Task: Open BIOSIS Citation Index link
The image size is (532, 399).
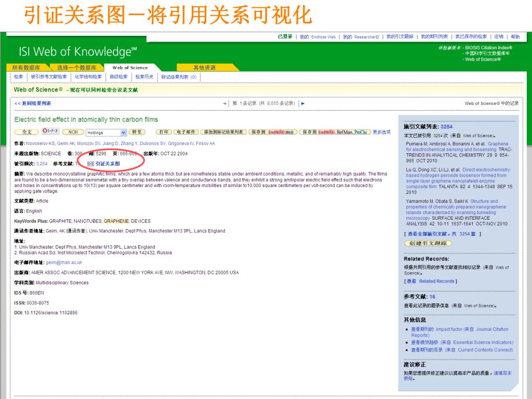Action: 488,48
